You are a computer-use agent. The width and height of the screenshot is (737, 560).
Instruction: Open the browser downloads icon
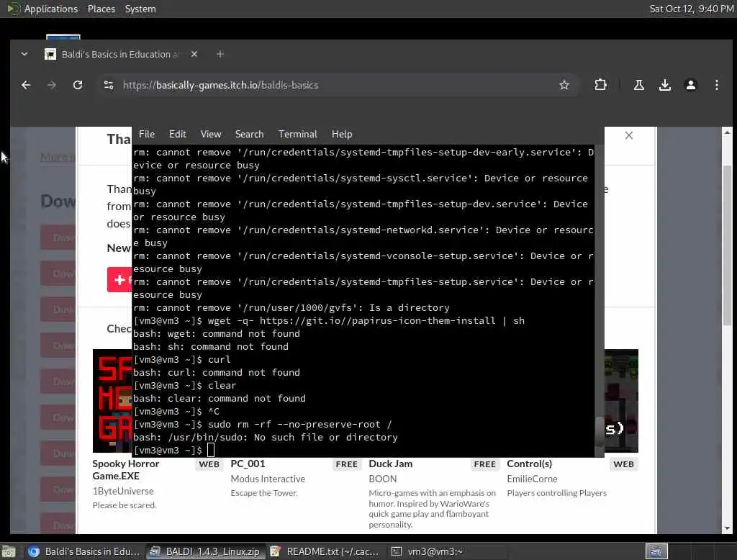[664, 85]
